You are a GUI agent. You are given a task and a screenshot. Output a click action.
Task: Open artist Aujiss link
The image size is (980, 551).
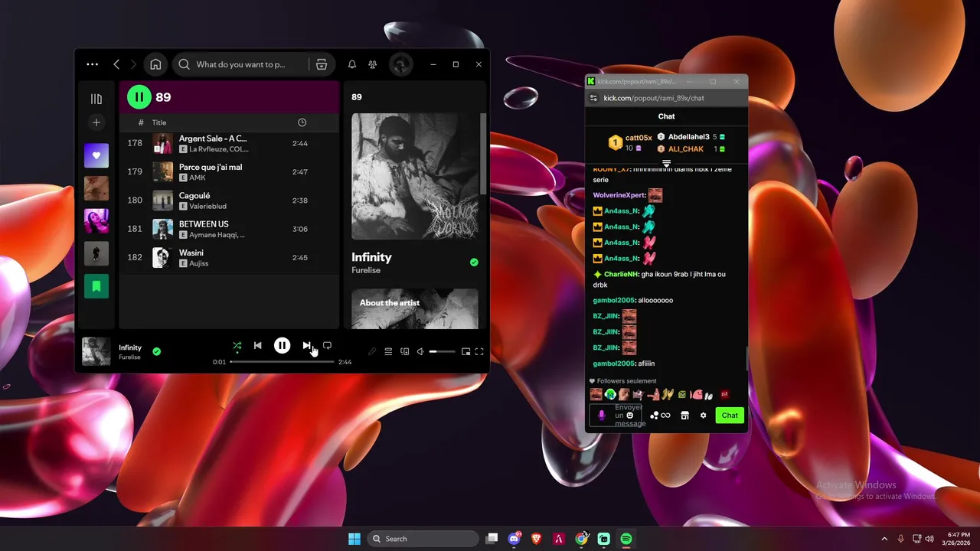[199, 263]
